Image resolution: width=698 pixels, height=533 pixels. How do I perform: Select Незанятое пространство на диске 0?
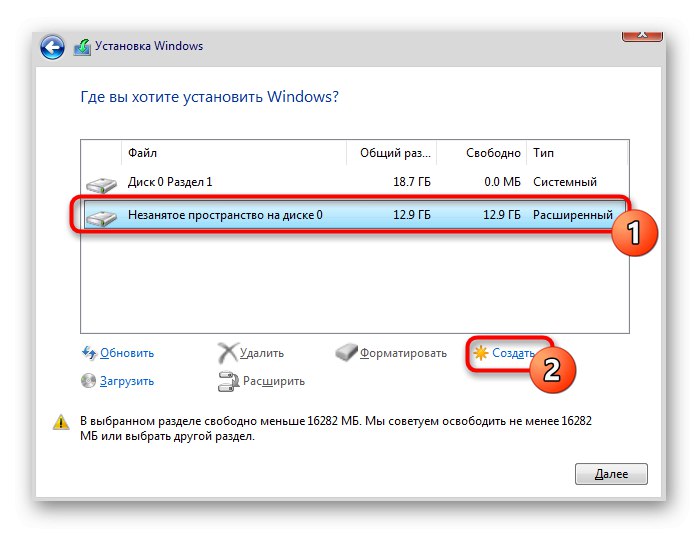(x=355, y=215)
